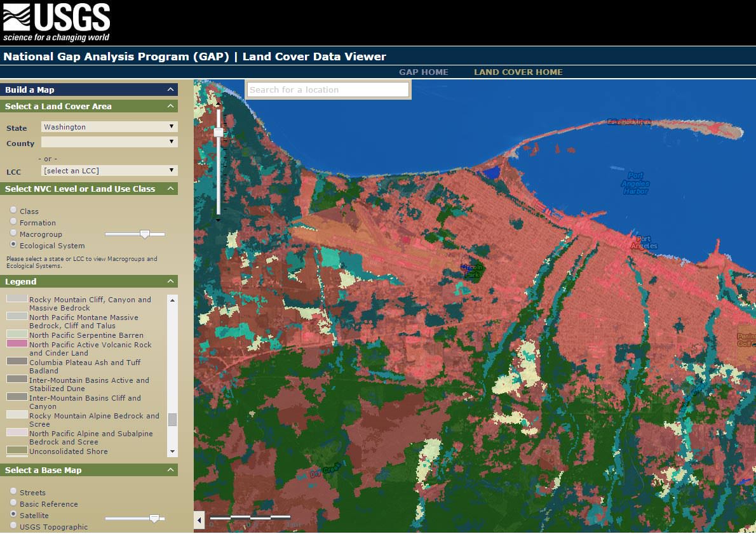
Task: Choose the Streets base map option
Action: (x=13, y=491)
